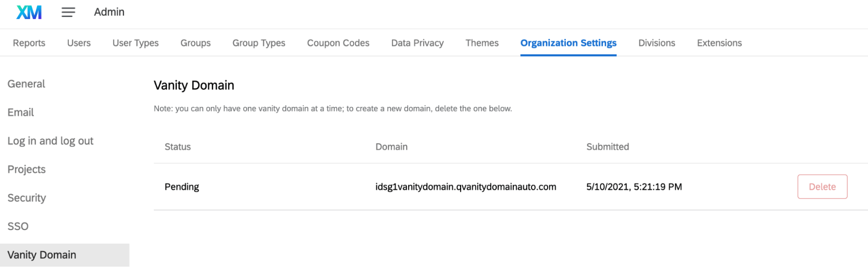This screenshot has height=277, width=868.
Task: Switch to the Reports tab
Action: [29, 43]
